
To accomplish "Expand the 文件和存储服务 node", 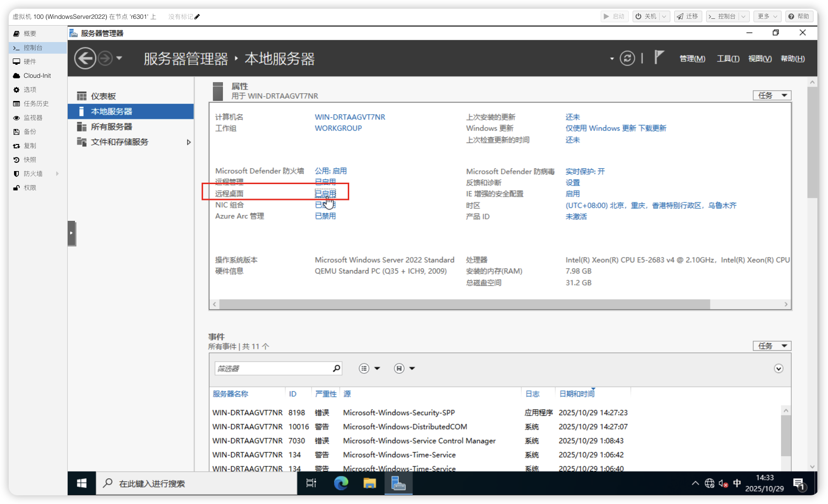I will (x=189, y=142).
